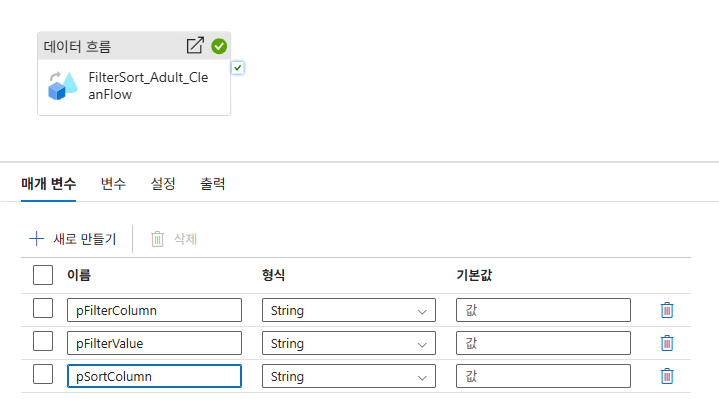Viewport: 719px width, 419px height.
Task: Open the pSortColumn type dropdown
Action: [x=348, y=376]
